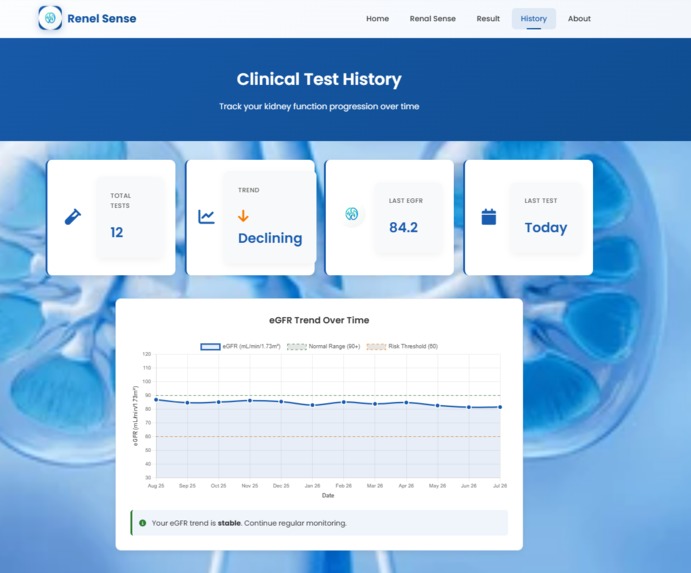
Task: Click the Last Test value Today
Action: [x=546, y=227]
